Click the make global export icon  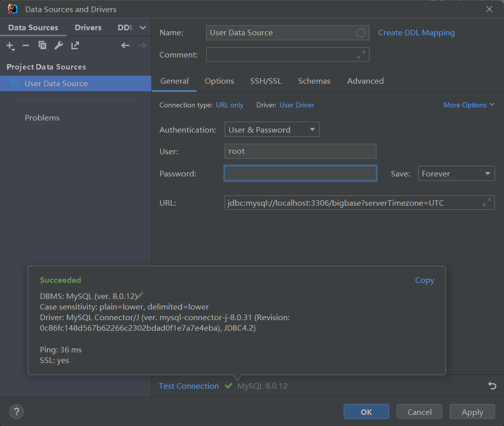(x=75, y=45)
